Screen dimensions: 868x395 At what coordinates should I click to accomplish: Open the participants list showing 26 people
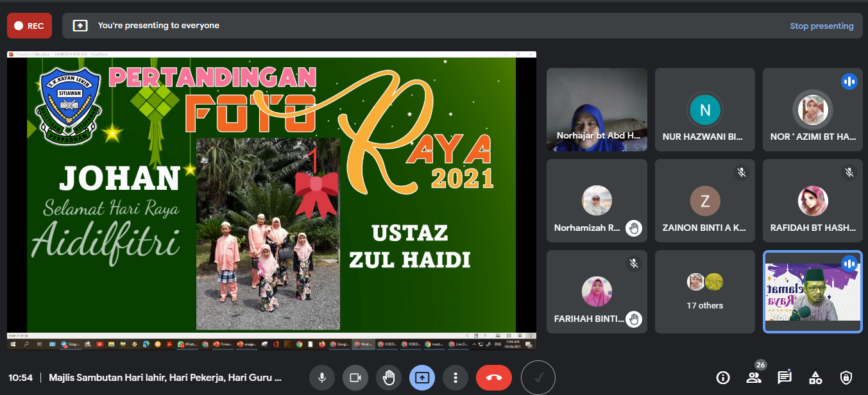point(754,377)
